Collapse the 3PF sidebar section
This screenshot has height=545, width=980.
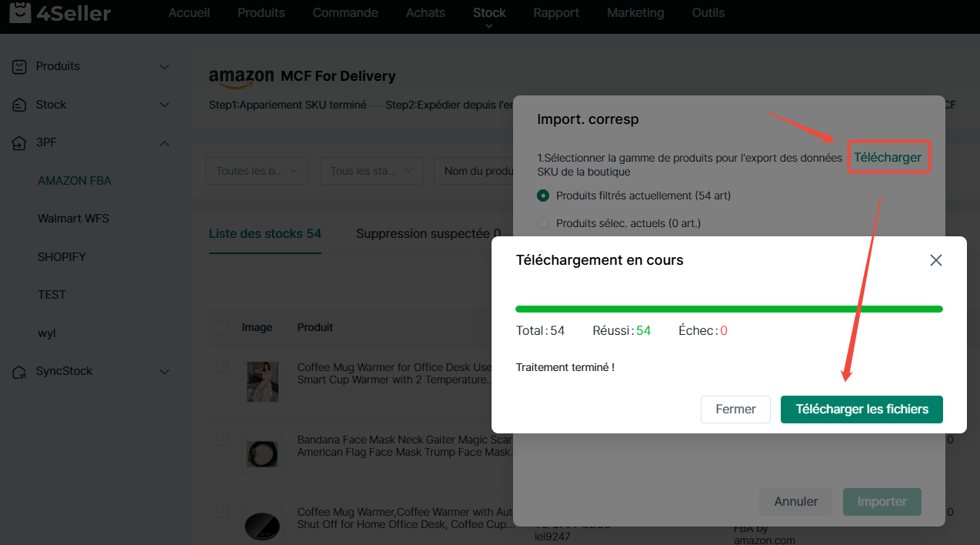(164, 143)
